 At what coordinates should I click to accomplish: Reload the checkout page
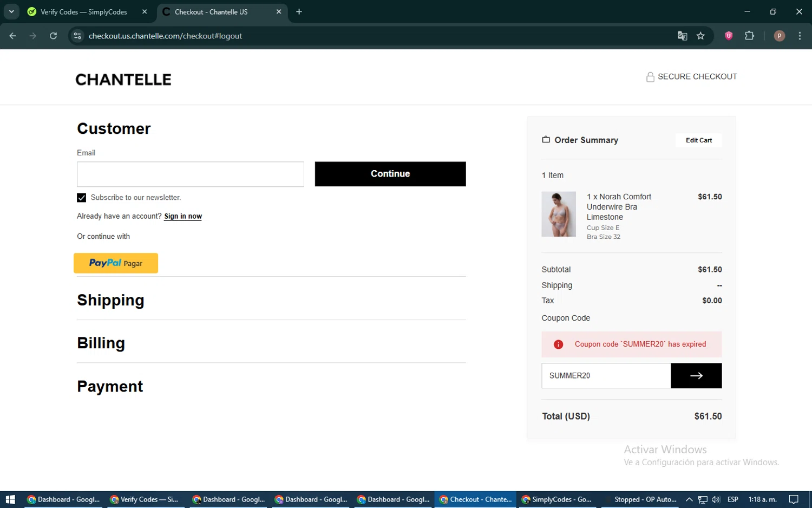click(x=53, y=36)
